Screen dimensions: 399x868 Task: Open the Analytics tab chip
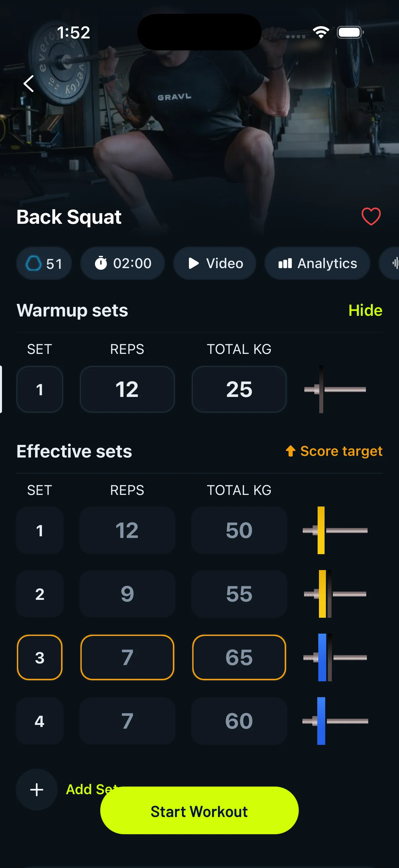[x=317, y=263]
